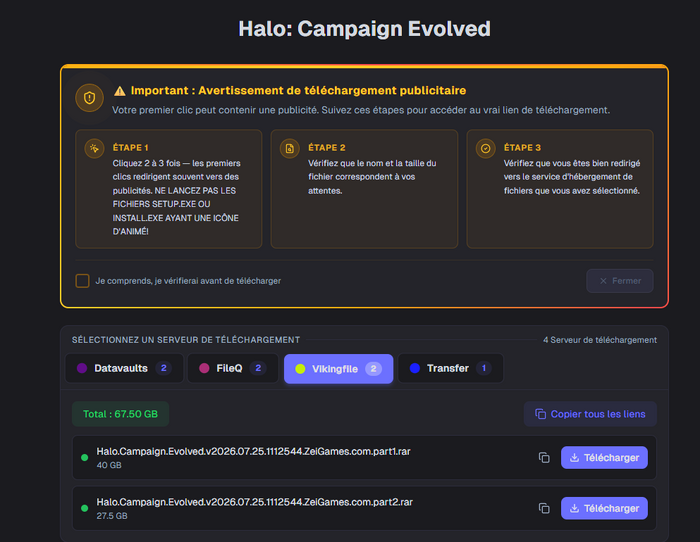This screenshot has height=542, width=700.
Task: Click the green status dot for part1.rar
Action: pyautogui.click(x=84, y=458)
